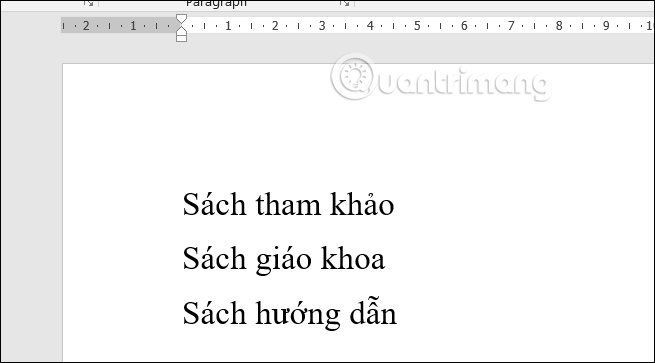Click the ruler's left margin 2 mark

(x=86, y=26)
